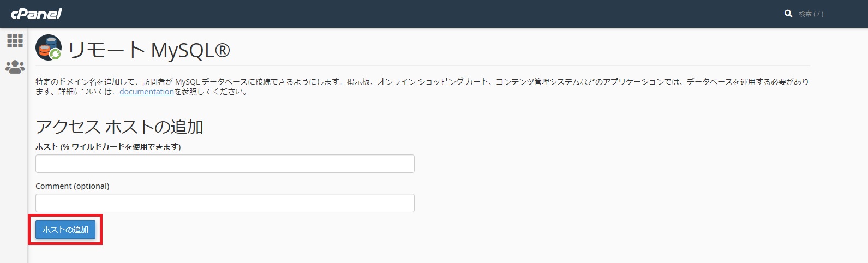This screenshot has width=868, height=263.
Task: Click into the ホスト input field
Action: point(225,164)
